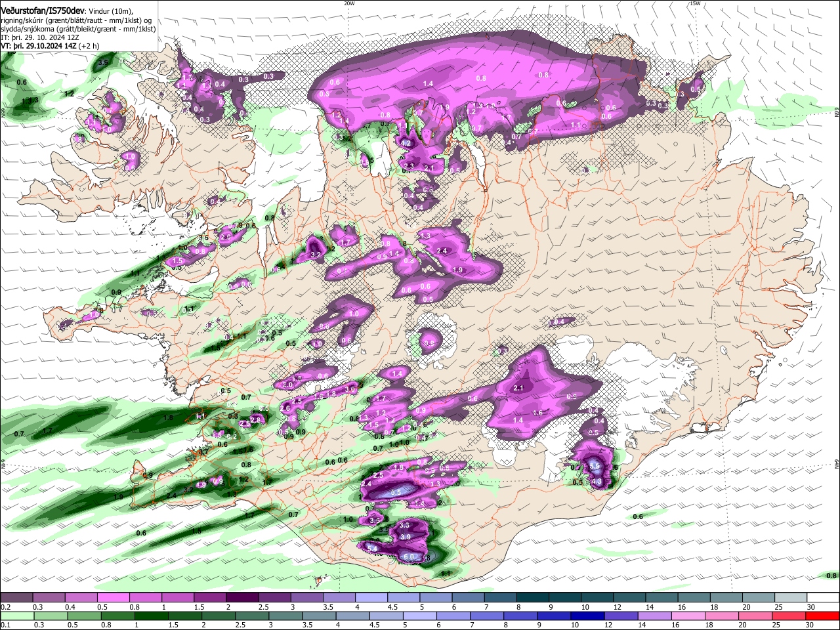Click the Veðurstofan/IS750dev title text
This screenshot has height=630, width=840.
pyautogui.click(x=43, y=11)
